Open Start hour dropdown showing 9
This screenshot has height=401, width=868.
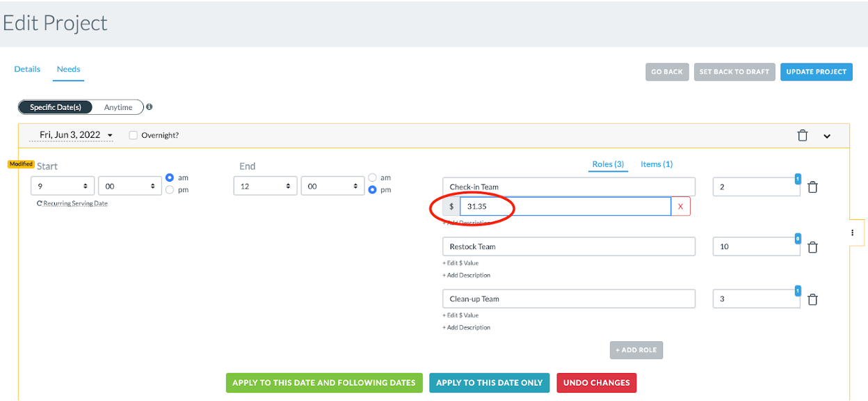pyautogui.click(x=63, y=186)
